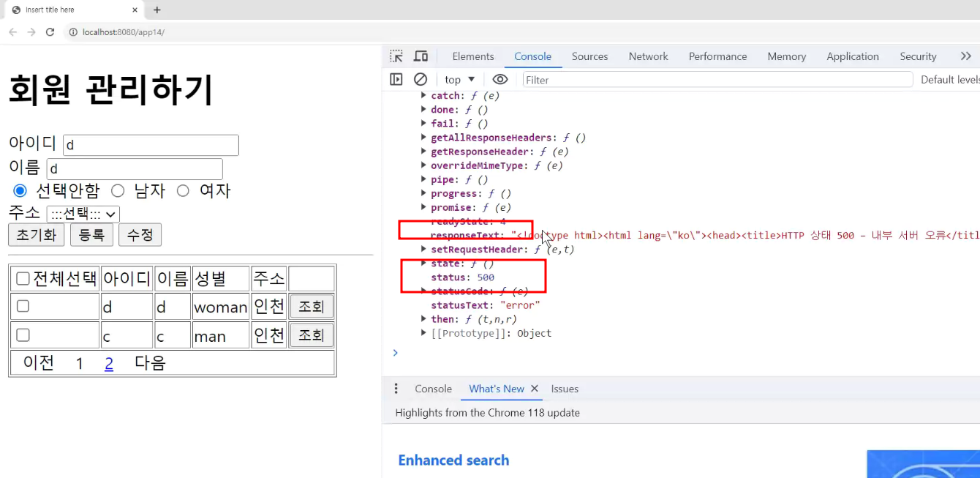Expand the overrideMimeType entry
The height and width of the screenshot is (478, 980).
(x=423, y=165)
